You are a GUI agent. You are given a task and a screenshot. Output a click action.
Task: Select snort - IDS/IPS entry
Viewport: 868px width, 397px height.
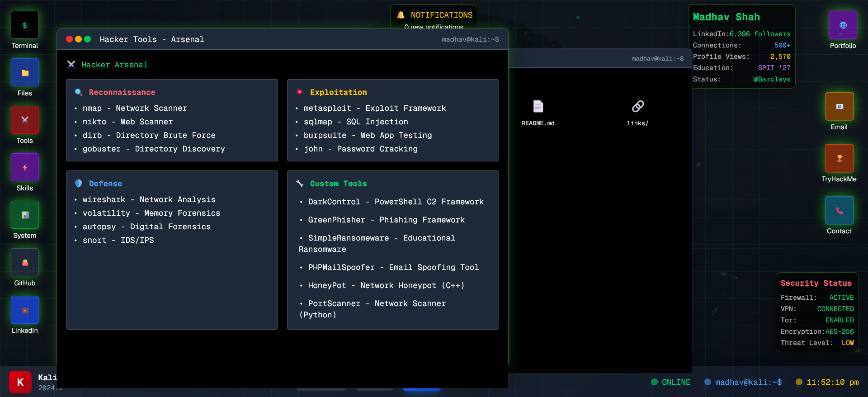click(118, 240)
